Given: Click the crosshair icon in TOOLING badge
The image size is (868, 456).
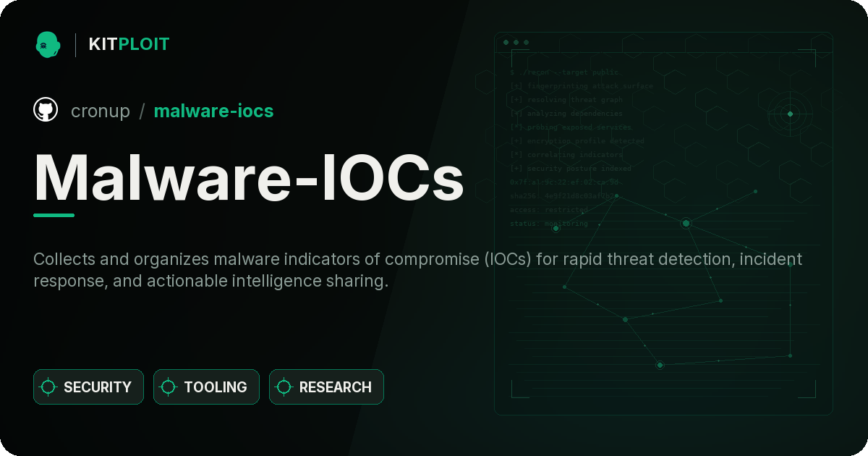Looking at the screenshot, I should click(169, 387).
